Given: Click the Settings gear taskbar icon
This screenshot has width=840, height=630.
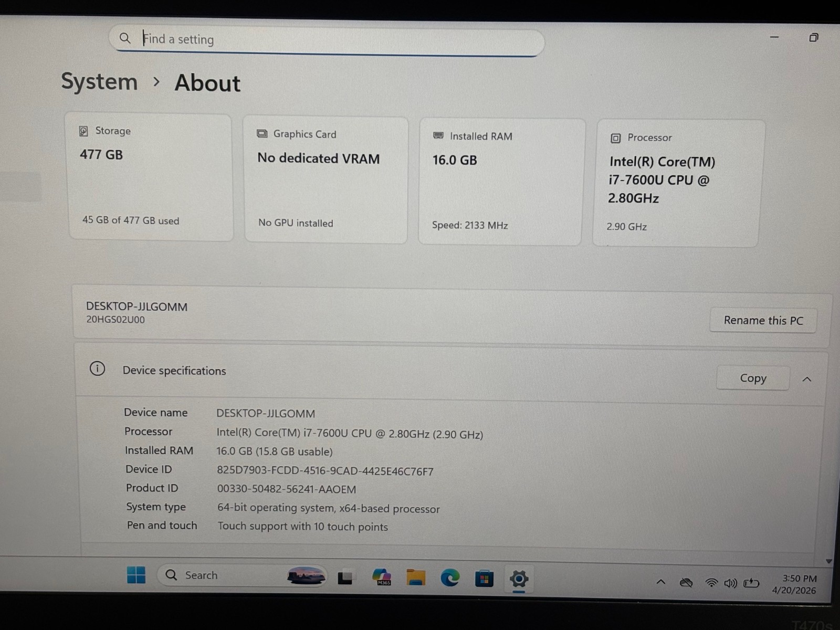Looking at the screenshot, I should point(519,579).
